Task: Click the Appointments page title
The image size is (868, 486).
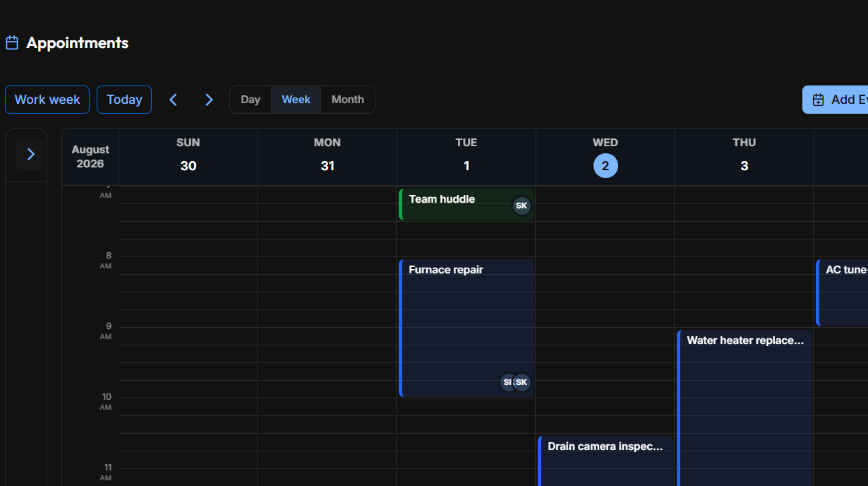Action: coord(78,43)
